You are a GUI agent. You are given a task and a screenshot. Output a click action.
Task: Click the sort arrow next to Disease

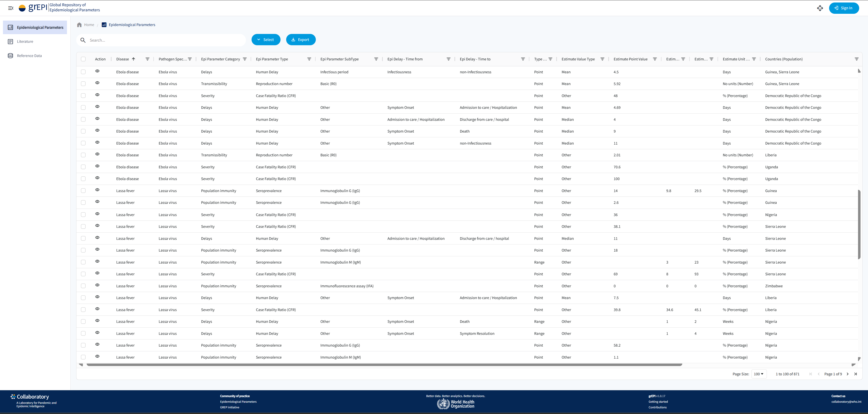133,59
